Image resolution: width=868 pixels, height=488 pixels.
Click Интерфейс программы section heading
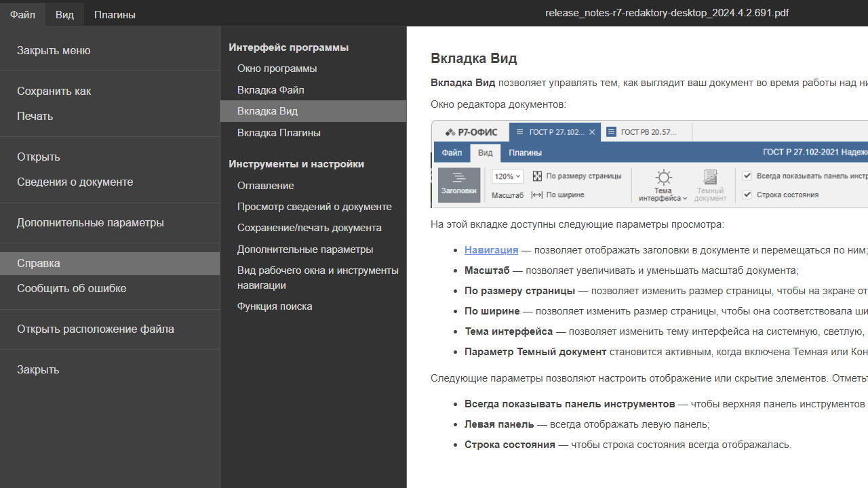click(289, 47)
